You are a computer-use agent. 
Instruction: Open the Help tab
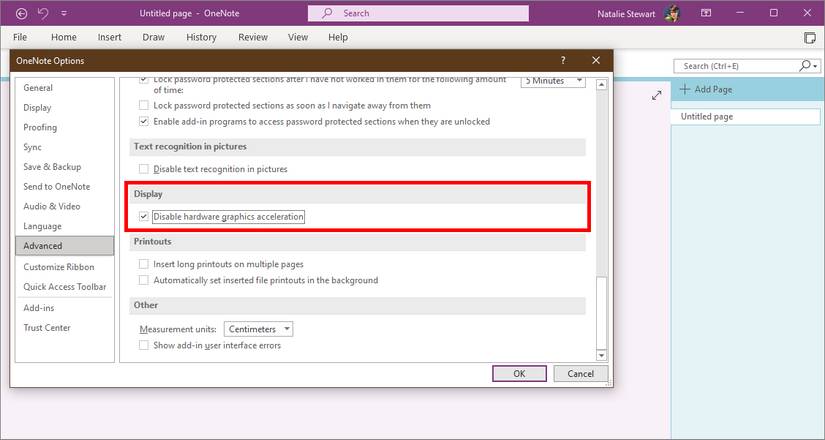(338, 37)
